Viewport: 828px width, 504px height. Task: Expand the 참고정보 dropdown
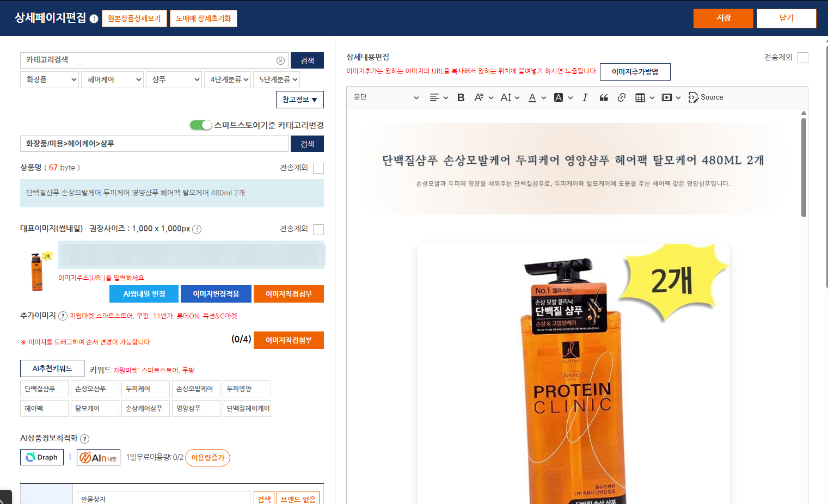coord(300,100)
